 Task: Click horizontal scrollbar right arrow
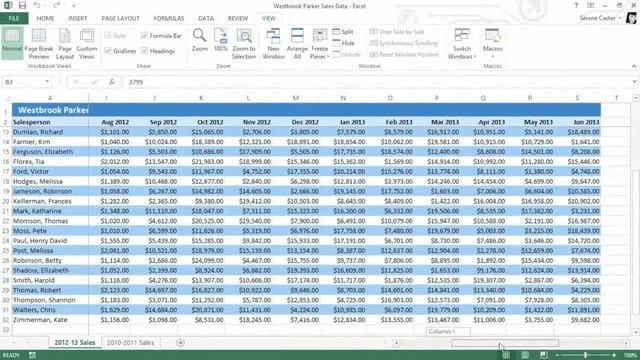627,343
